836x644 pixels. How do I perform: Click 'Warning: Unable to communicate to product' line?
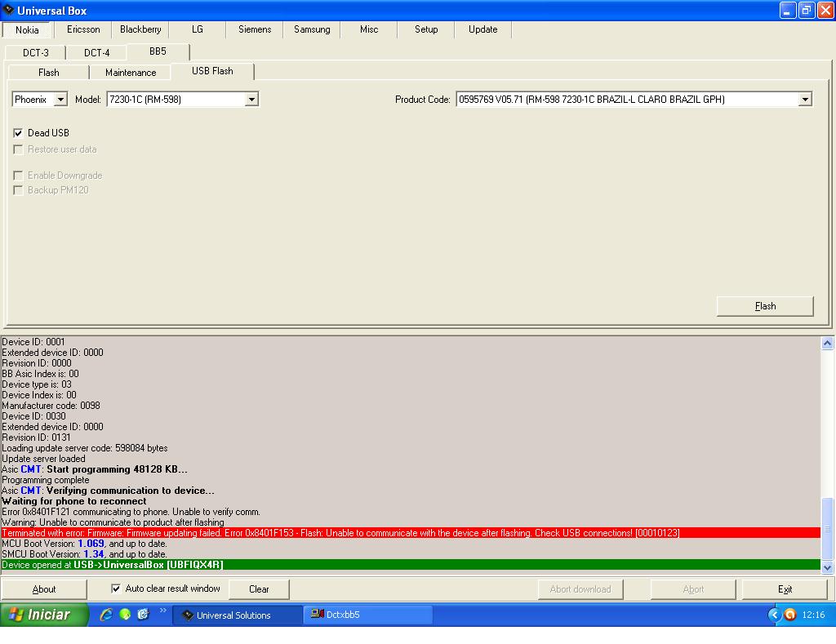click(x=113, y=522)
